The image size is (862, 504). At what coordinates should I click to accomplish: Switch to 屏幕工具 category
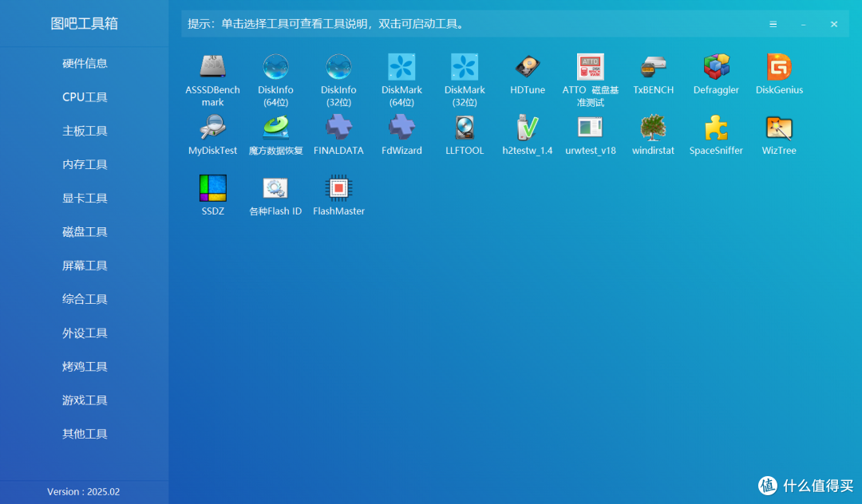[85, 266]
